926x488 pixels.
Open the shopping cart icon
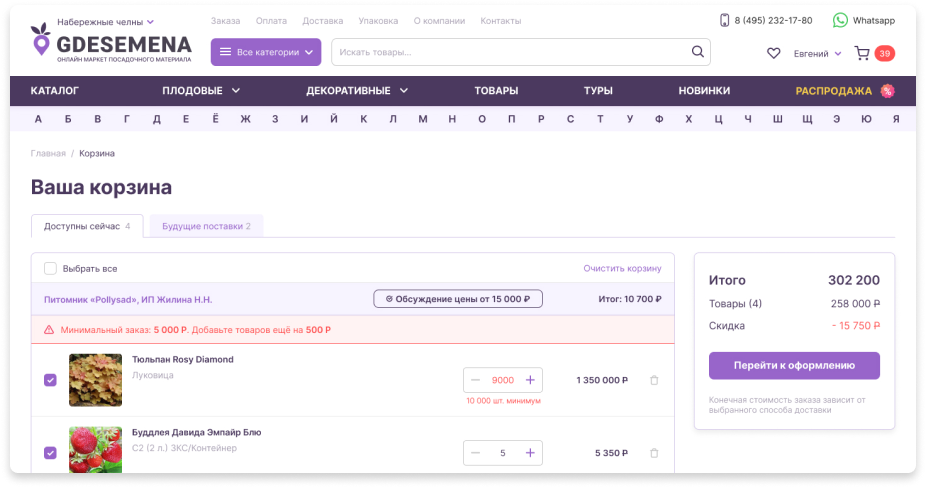(862, 53)
